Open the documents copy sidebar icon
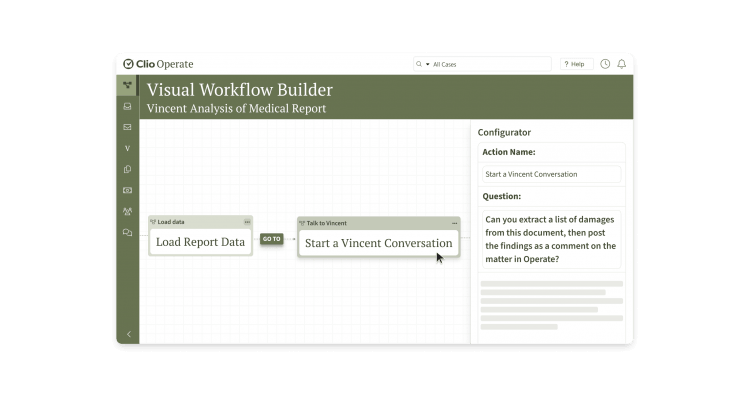Viewport: 750px width, 397px height. click(127, 169)
